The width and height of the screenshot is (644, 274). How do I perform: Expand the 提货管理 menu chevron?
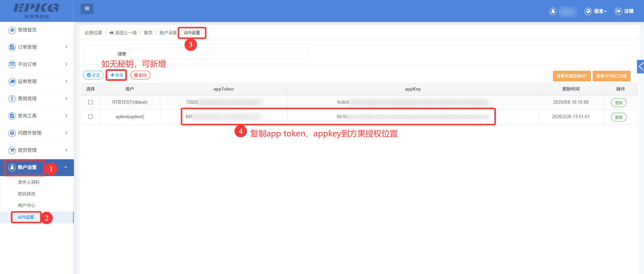pyautogui.click(x=67, y=150)
